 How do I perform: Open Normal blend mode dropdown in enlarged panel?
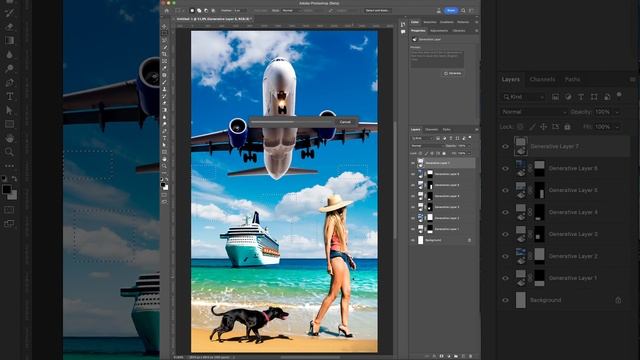tap(534, 112)
